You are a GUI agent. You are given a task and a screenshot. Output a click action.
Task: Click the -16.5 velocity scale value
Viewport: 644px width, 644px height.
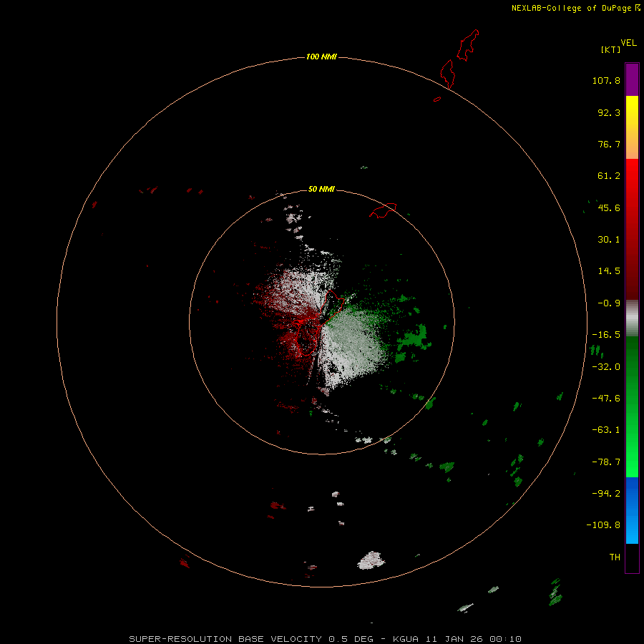click(606, 335)
